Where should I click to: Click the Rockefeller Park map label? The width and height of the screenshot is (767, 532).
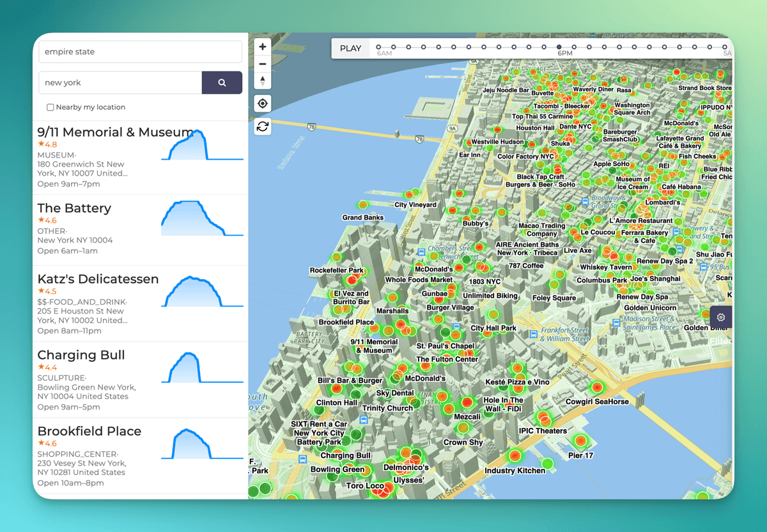point(337,270)
